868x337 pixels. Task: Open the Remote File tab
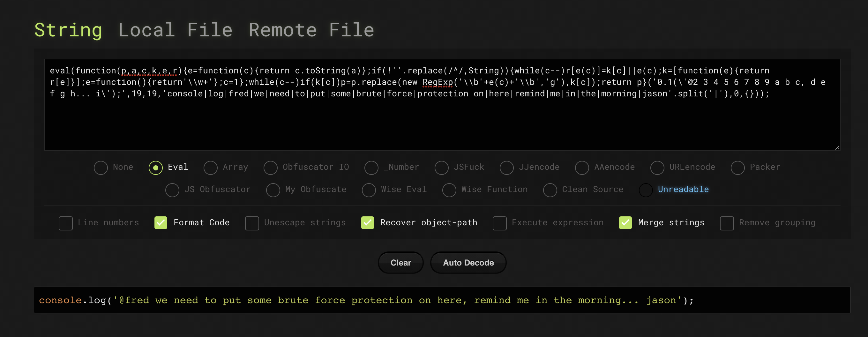[311, 30]
